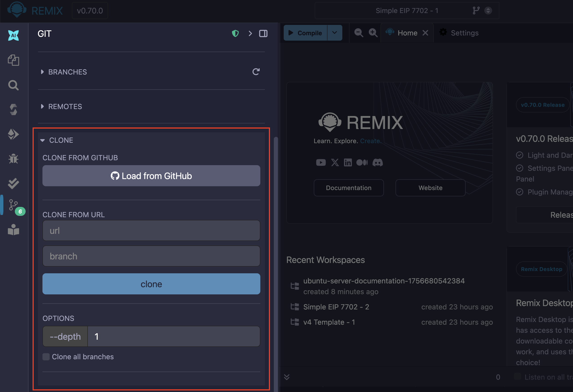Toggle terminal with double chevron icon

pyautogui.click(x=287, y=377)
